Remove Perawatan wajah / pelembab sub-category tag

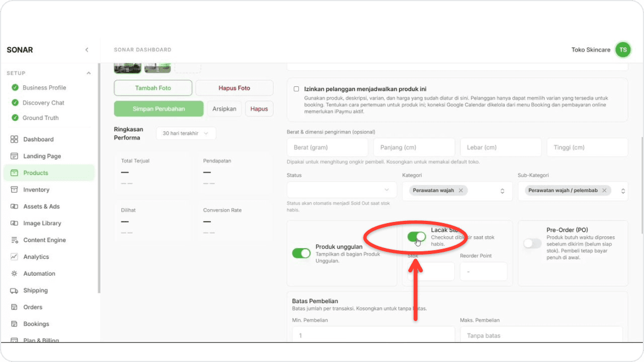(604, 190)
